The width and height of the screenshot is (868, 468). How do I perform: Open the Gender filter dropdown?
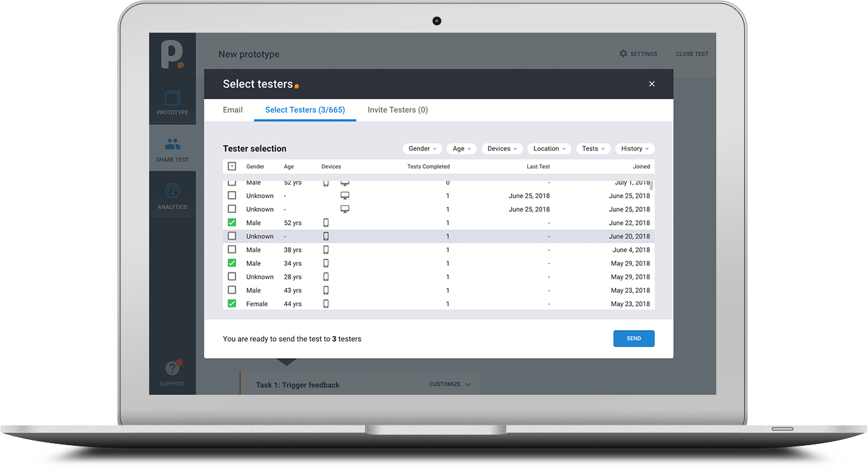[x=423, y=148]
